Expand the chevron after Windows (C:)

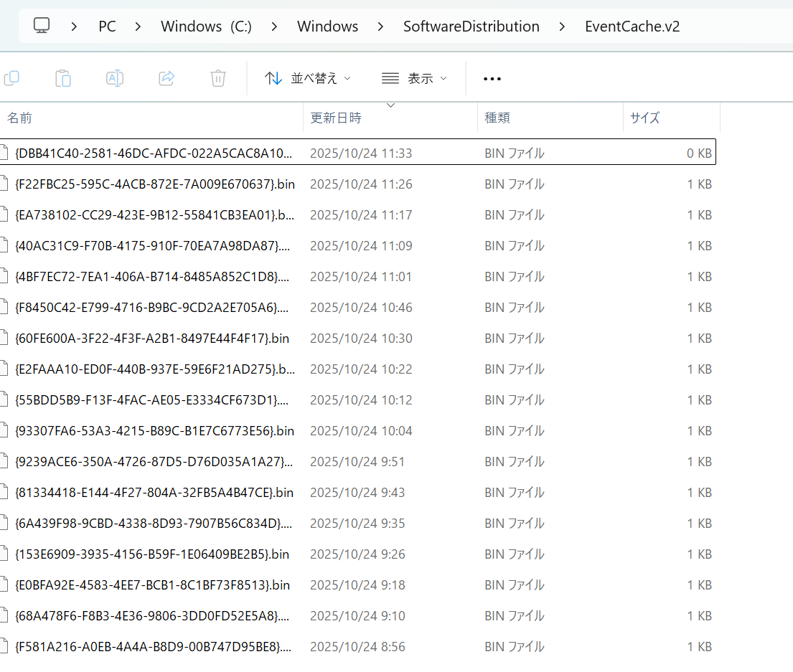(274, 27)
